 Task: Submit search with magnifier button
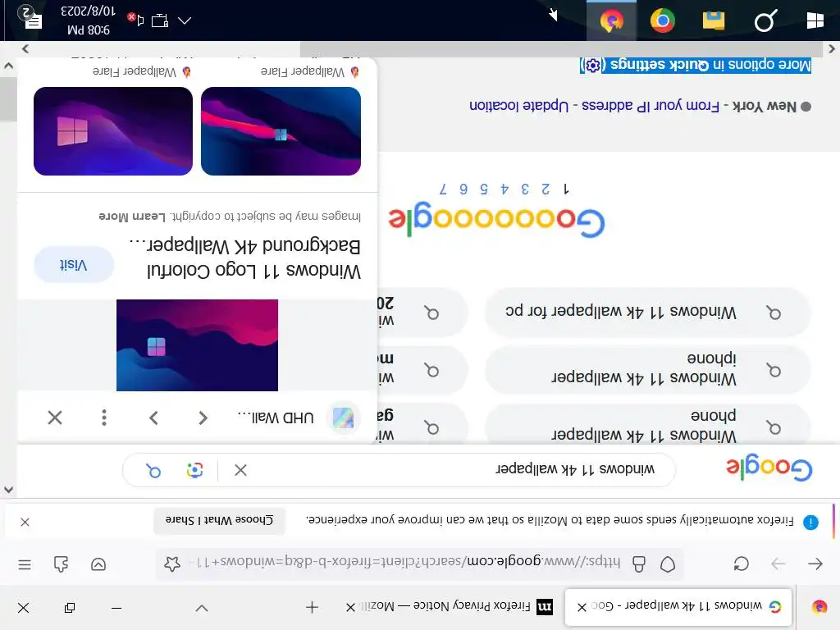(153, 470)
